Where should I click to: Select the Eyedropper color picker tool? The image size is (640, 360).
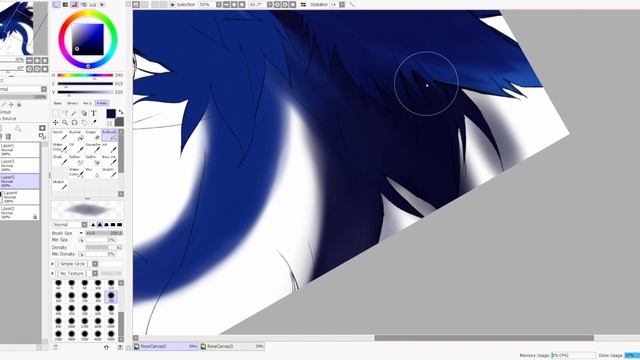93,122
